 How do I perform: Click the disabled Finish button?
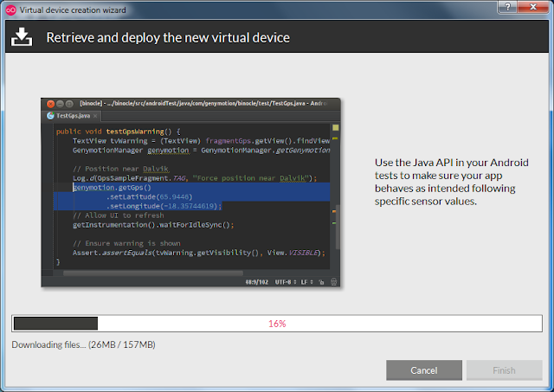pos(504,370)
